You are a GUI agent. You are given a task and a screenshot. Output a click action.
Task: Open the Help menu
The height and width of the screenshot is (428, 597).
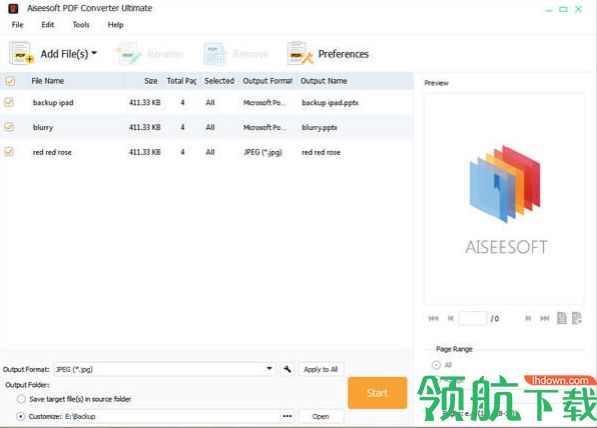click(x=115, y=25)
